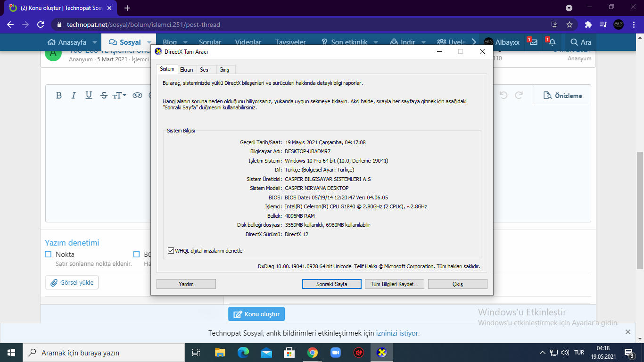Open mail inbox envelope icon in site header
The image size is (644, 362).
click(x=533, y=42)
